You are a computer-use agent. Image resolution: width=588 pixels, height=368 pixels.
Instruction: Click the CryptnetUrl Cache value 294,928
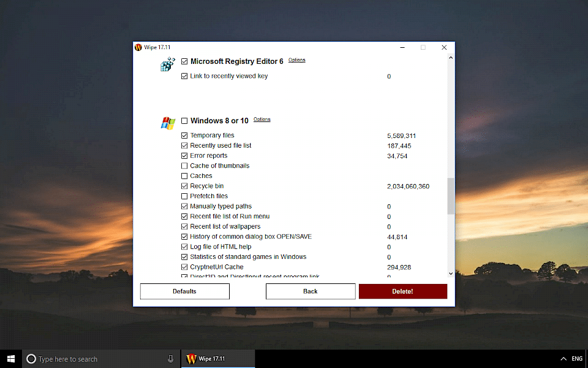point(399,268)
